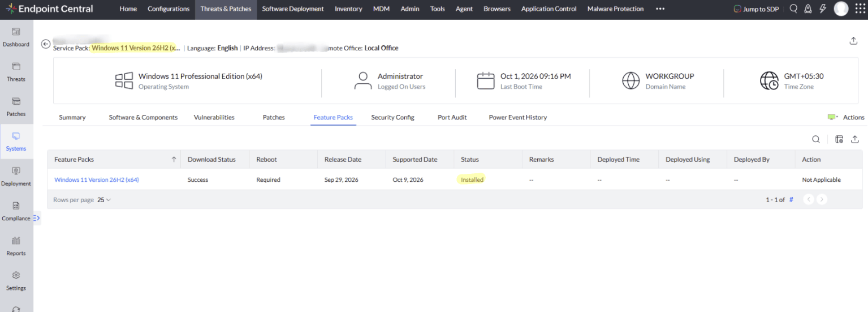Open the Admin menu

click(410, 8)
